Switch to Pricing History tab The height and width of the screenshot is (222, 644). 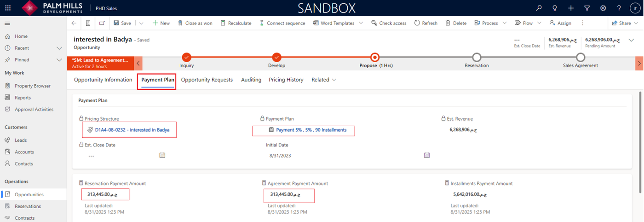pyautogui.click(x=286, y=80)
